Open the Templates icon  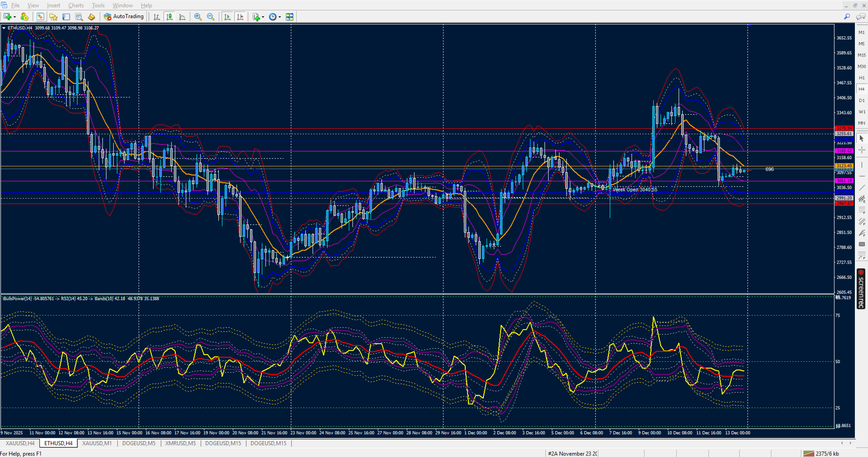pos(289,17)
